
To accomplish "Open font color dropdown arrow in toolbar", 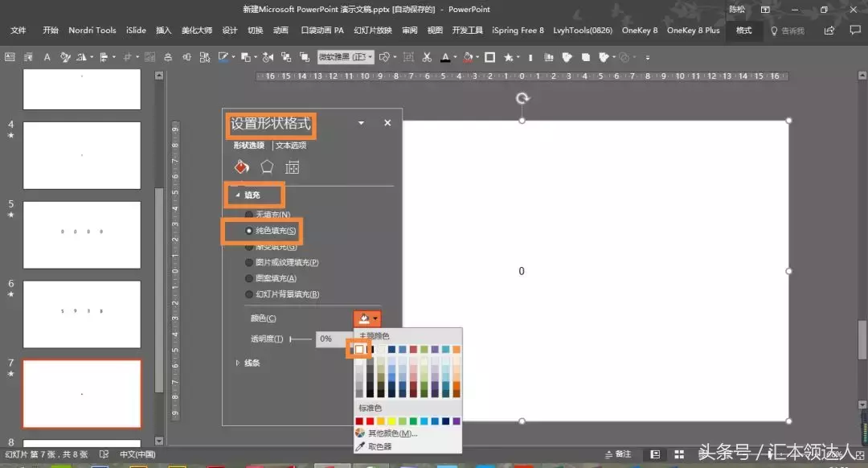I will tap(455, 57).
